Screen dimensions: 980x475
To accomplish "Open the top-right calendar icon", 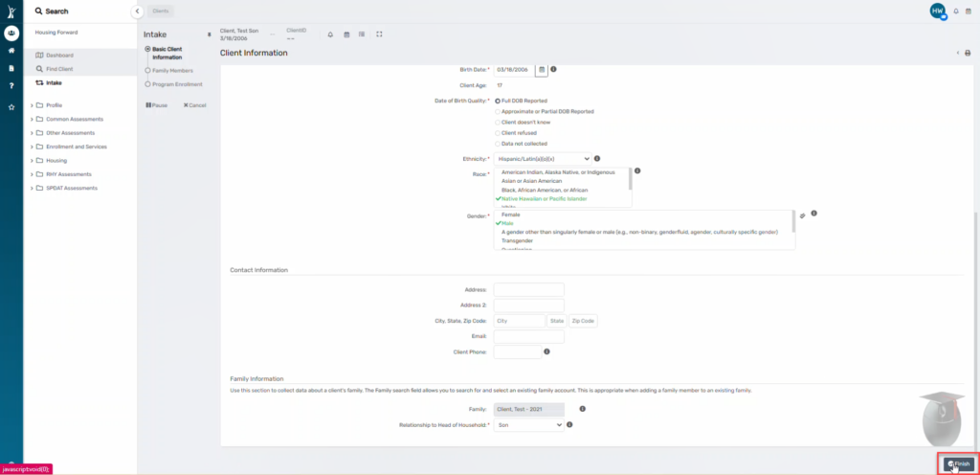I will 969,11.
